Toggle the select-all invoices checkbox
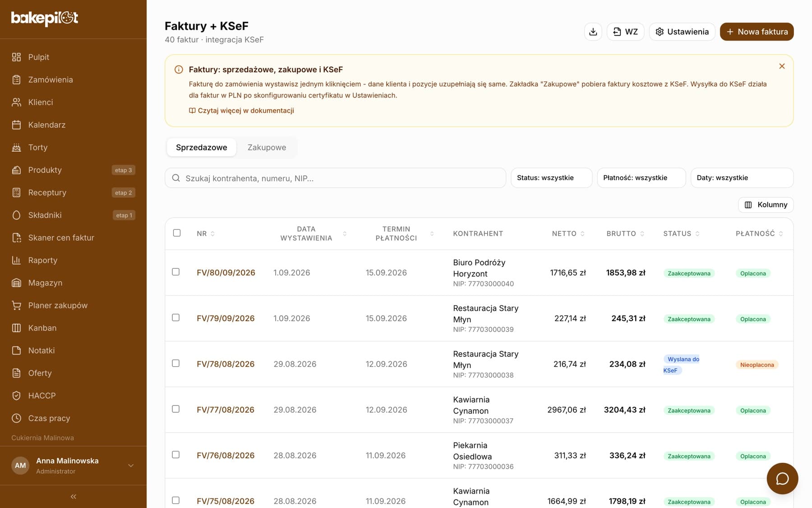The width and height of the screenshot is (812, 508). tap(177, 233)
